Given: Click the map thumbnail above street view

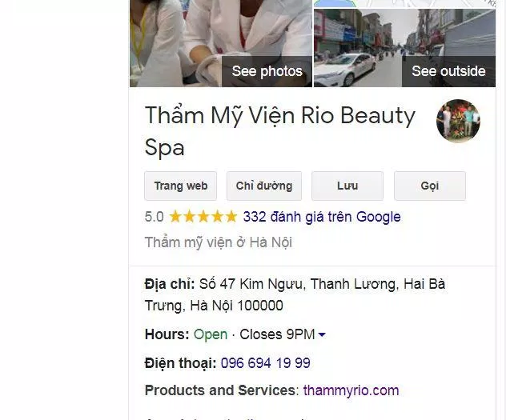Looking at the screenshot, I should 404,3.
